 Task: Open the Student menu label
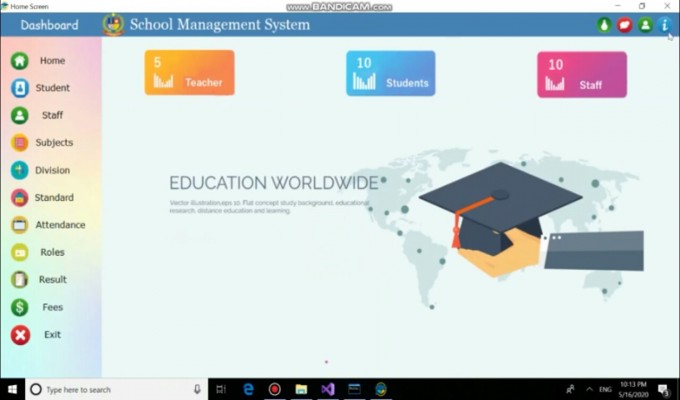52,88
